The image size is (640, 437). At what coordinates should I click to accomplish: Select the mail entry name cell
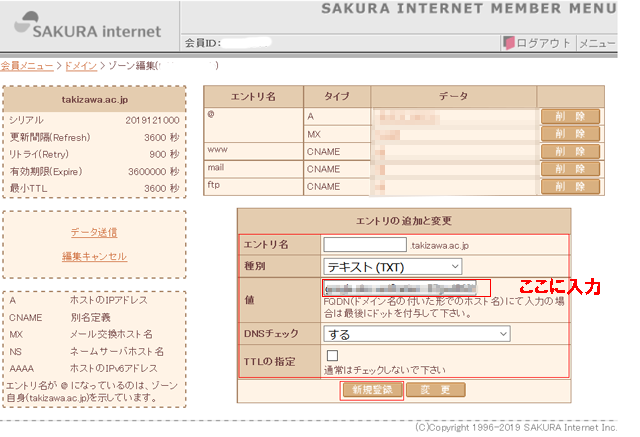[253, 169]
